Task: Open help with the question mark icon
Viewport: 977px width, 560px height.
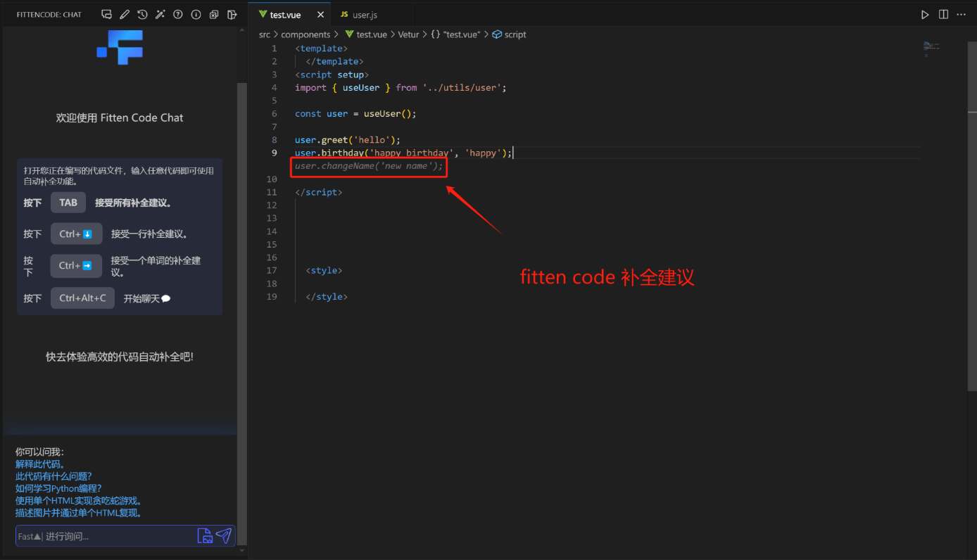Action: [x=178, y=14]
